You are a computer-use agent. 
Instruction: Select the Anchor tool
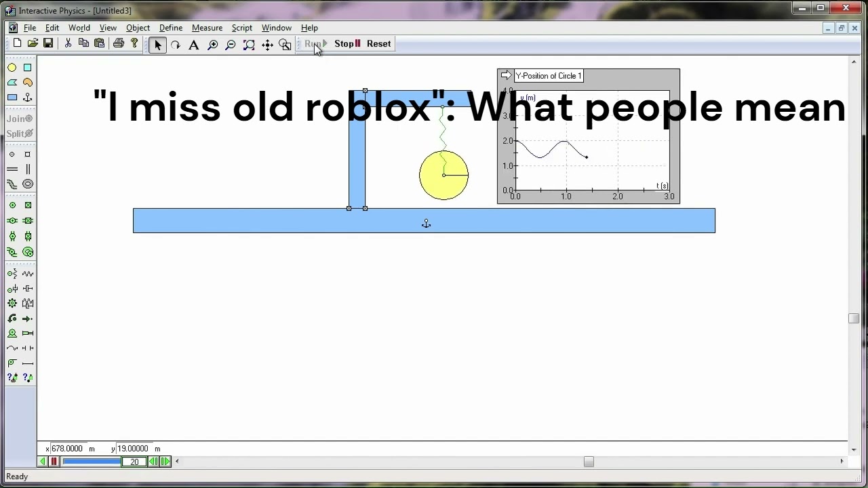pyautogui.click(x=28, y=98)
